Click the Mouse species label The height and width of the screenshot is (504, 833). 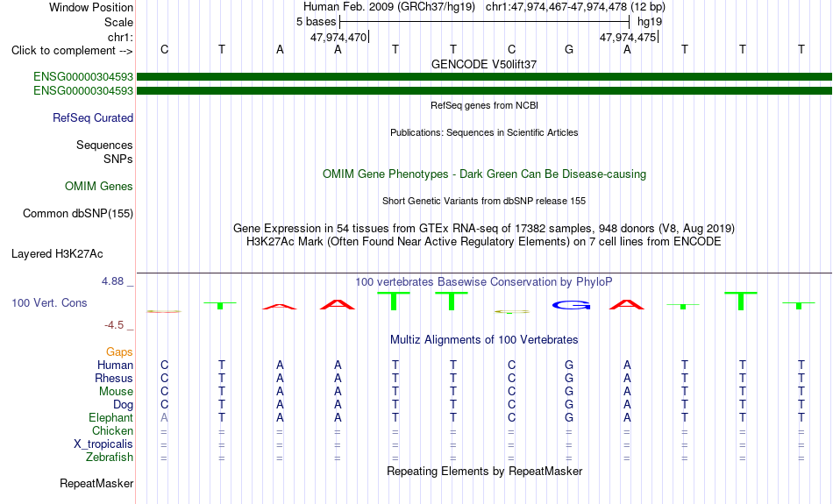(116, 392)
